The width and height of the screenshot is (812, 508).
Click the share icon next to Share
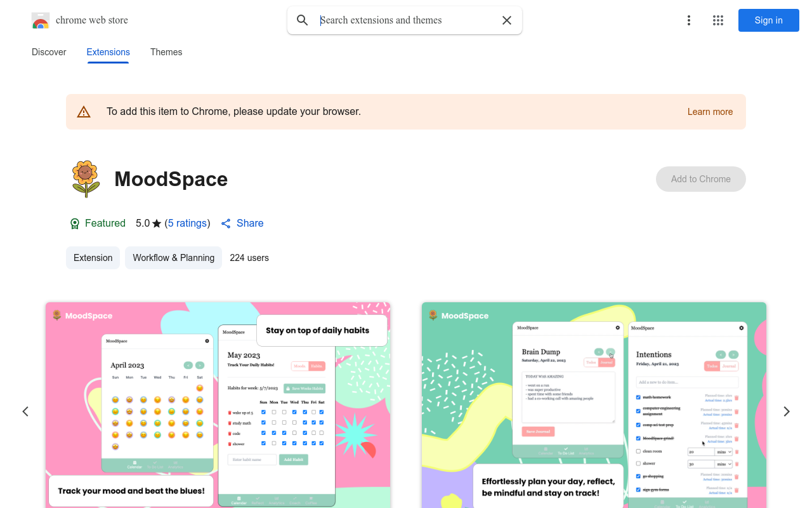pos(226,224)
